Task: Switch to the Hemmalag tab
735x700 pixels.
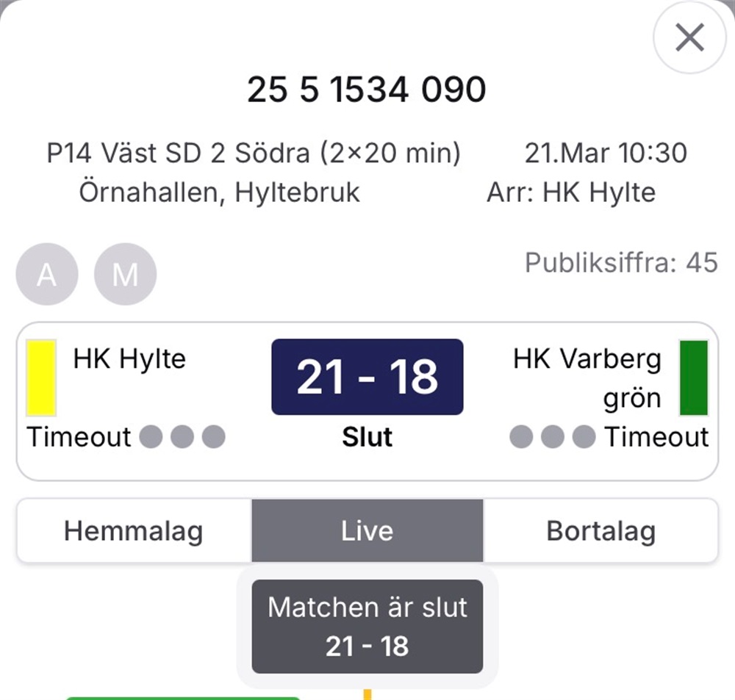Action: (133, 531)
